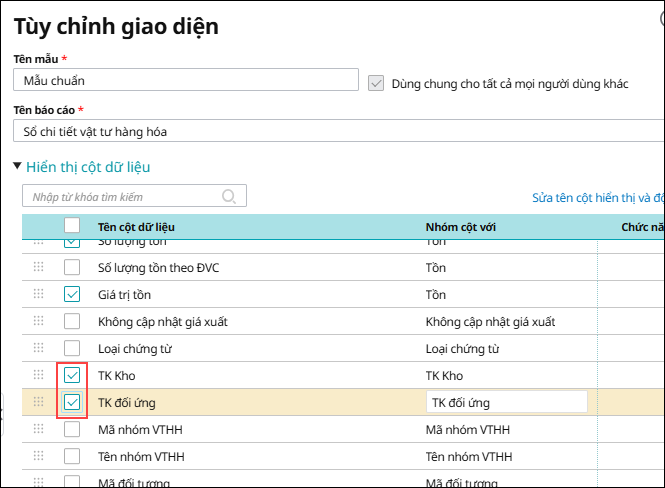Click the Sửa tên cột hiển thị link
The width and height of the screenshot is (665, 488).
point(597,197)
